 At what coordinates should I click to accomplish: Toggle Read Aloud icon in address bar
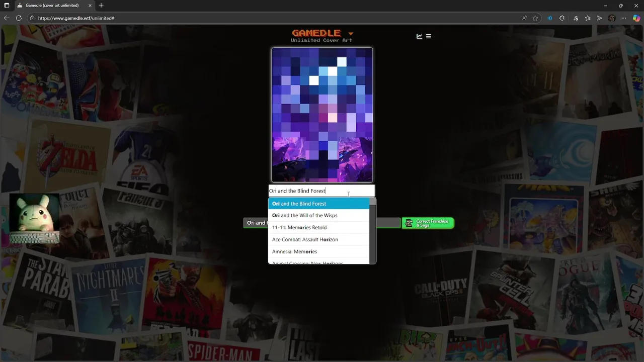(x=525, y=18)
